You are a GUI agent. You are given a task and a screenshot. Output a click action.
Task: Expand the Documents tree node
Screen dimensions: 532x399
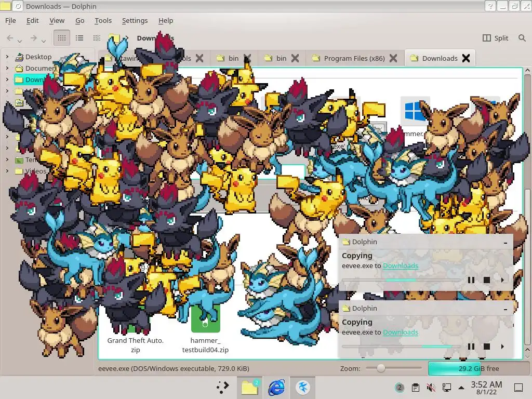7,68
